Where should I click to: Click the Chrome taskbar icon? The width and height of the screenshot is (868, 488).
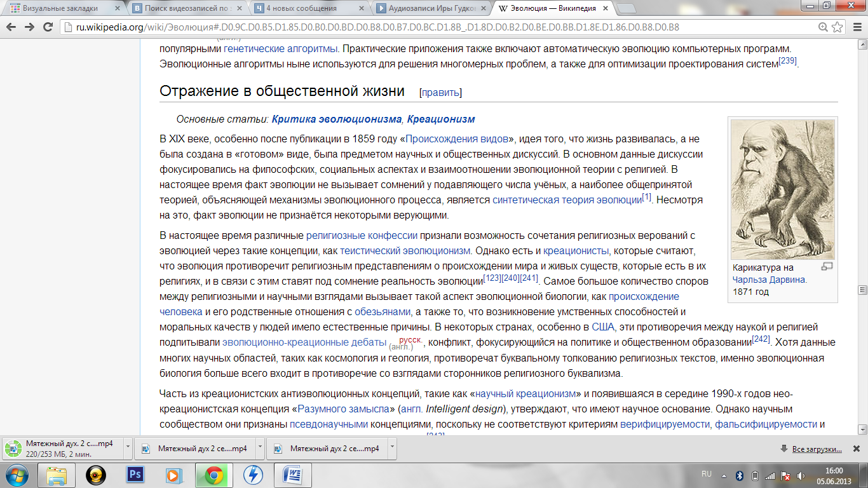(x=214, y=475)
